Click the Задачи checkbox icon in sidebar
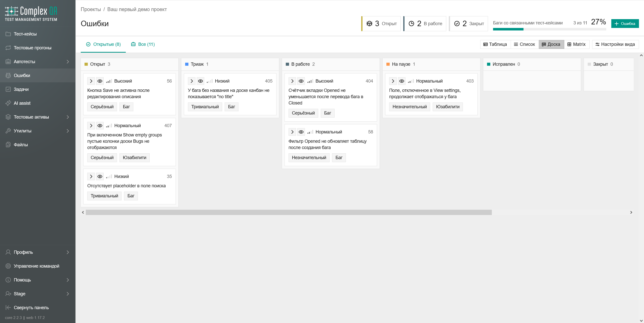 [x=8, y=89]
